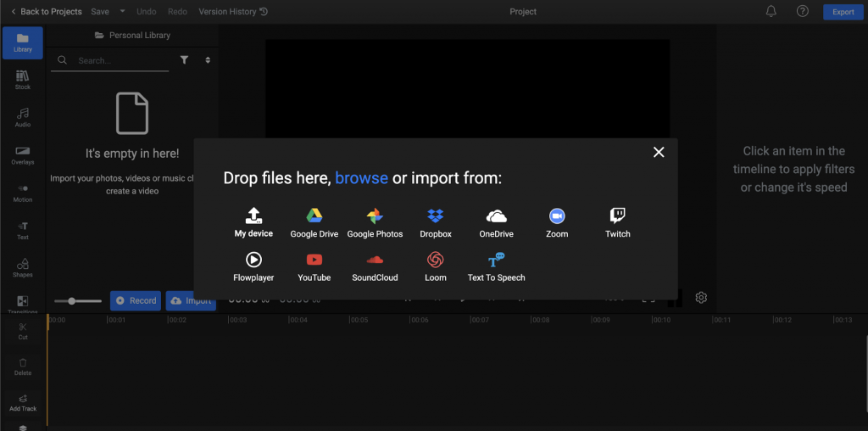This screenshot has width=868, height=431.
Task: Select the Cut tool
Action: click(23, 331)
